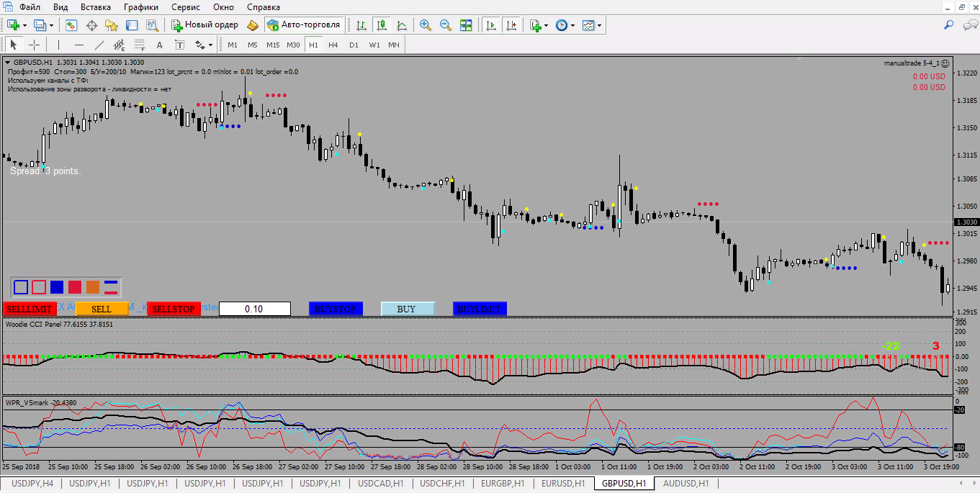Viewport: 980px width, 493px height.
Task: Toggle chart Auto Scroll
Action: point(492,25)
